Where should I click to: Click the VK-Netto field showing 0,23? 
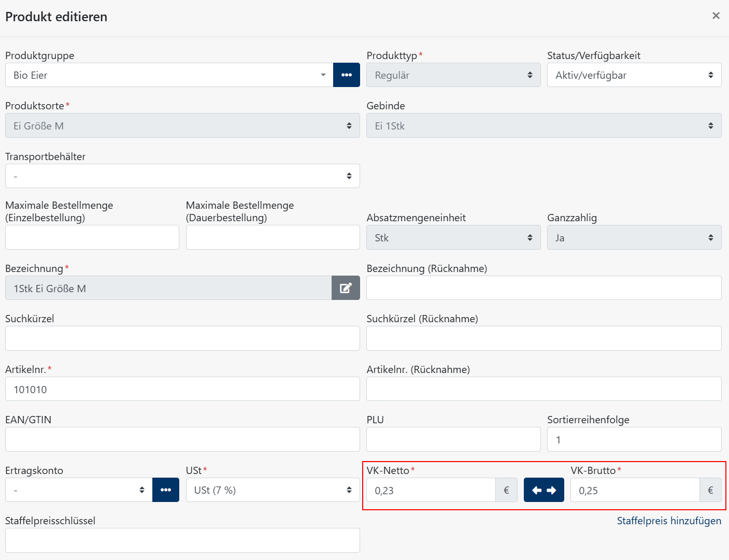[431, 490]
